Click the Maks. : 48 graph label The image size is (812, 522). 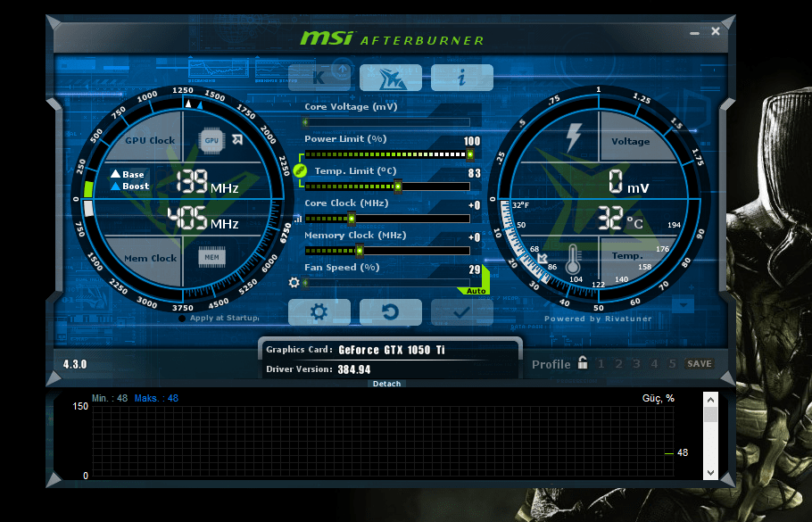pos(156,398)
